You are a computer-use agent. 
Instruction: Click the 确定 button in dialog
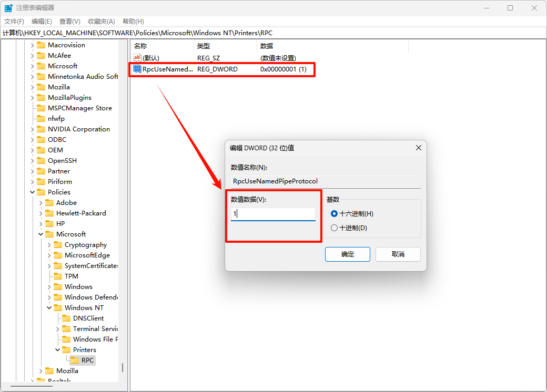[348, 254]
